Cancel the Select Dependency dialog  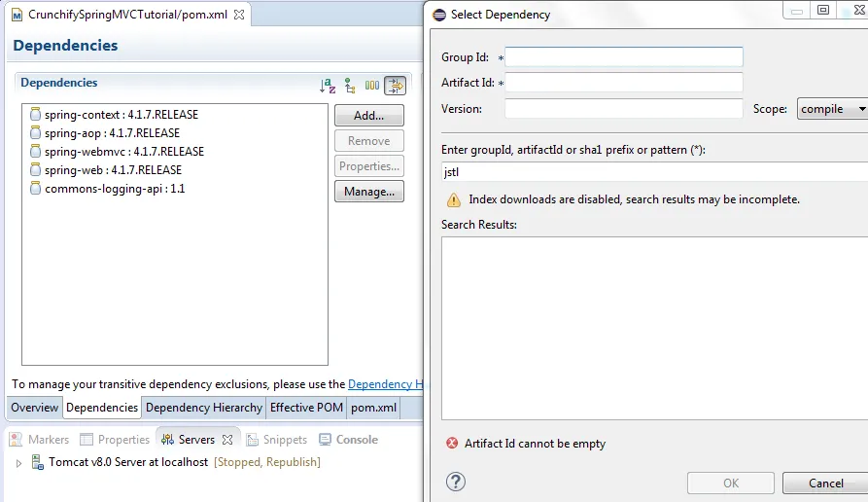click(x=825, y=484)
